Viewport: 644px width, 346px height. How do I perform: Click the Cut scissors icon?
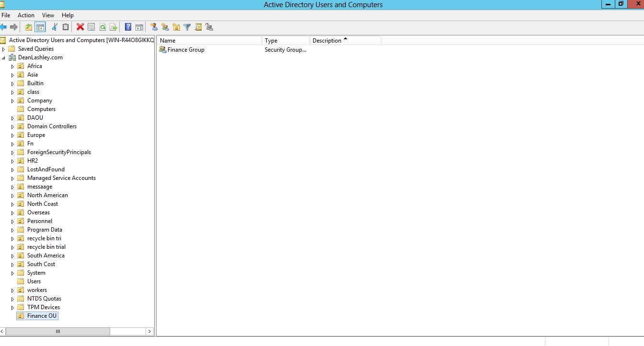point(55,27)
